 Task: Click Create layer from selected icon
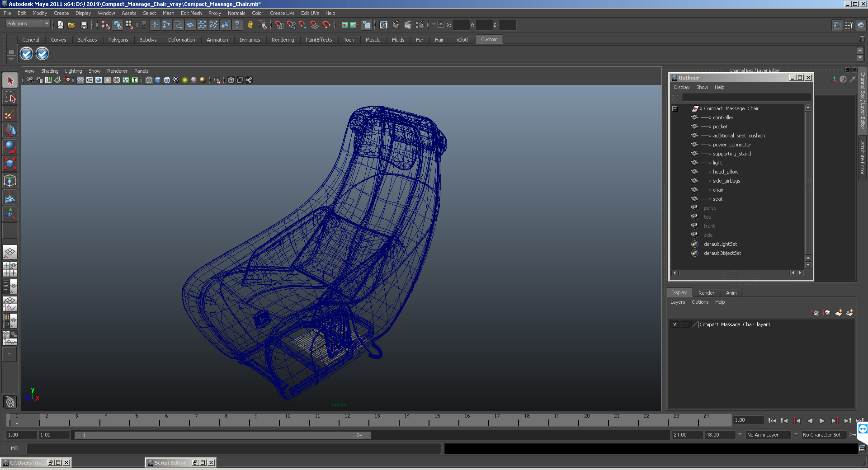[849, 313]
